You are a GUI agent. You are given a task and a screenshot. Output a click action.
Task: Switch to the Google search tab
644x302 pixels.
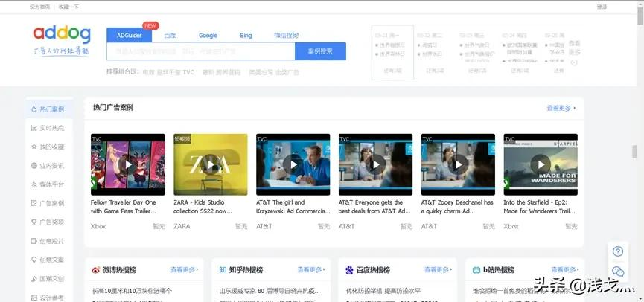point(208,35)
